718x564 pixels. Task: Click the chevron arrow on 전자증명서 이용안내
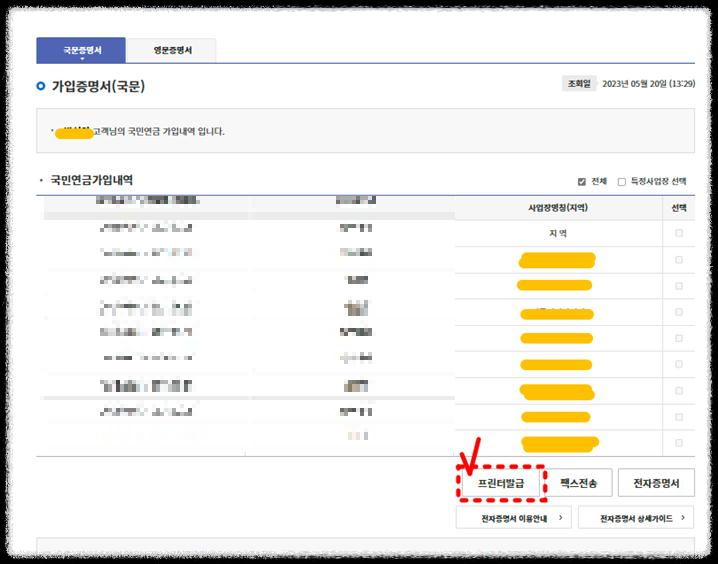560,518
